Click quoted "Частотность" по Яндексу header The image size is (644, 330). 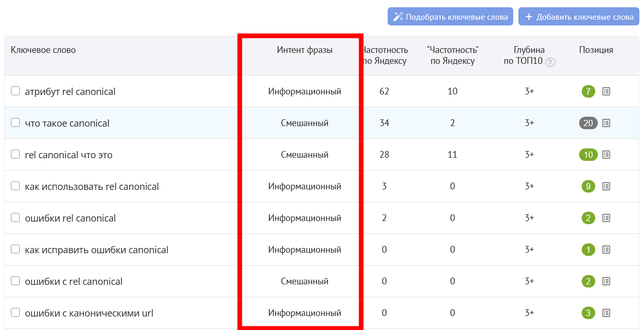(x=453, y=56)
